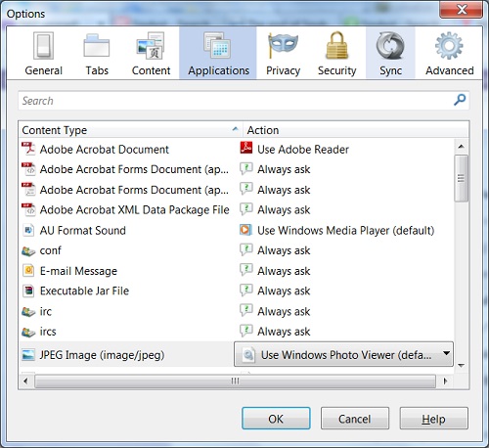Click the Windows Media Player action icon
The image size is (489, 448).
[245, 230]
